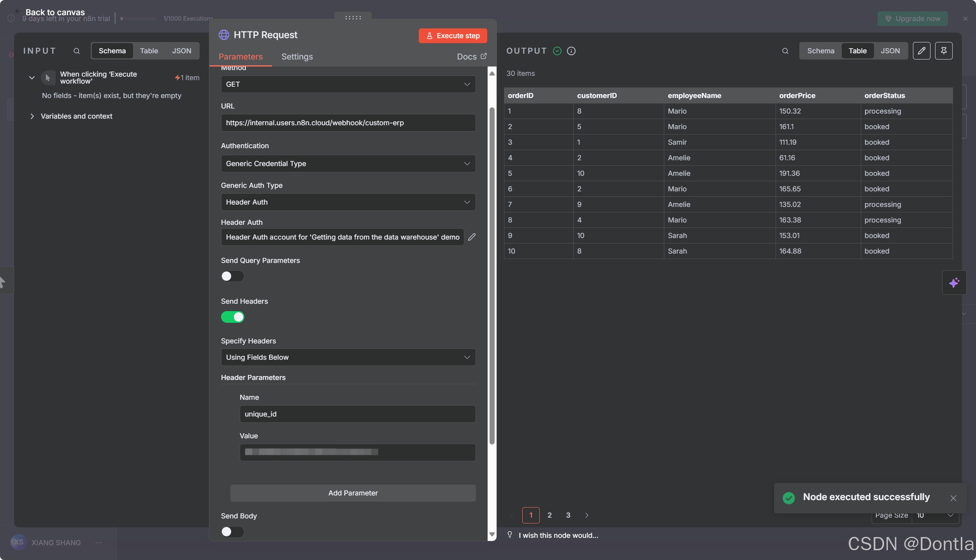Enable the Send Body toggle
This screenshot has height=560, width=976.
pos(232,532)
